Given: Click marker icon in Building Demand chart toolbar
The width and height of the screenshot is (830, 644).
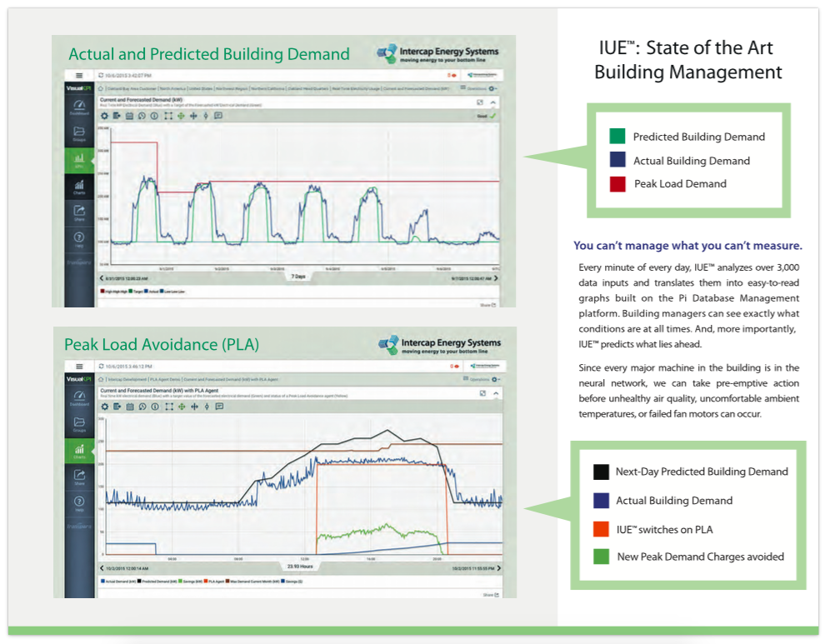Looking at the screenshot, I should click(x=206, y=116).
